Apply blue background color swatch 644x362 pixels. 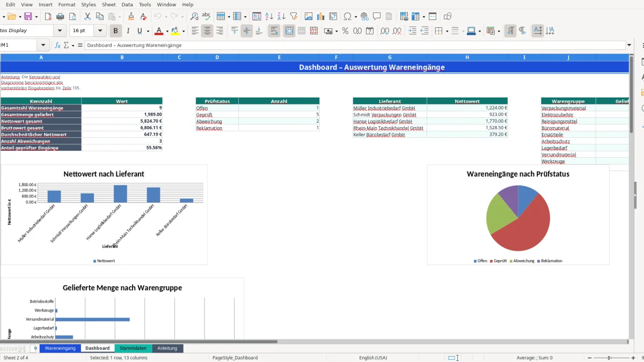click(x=471, y=31)
